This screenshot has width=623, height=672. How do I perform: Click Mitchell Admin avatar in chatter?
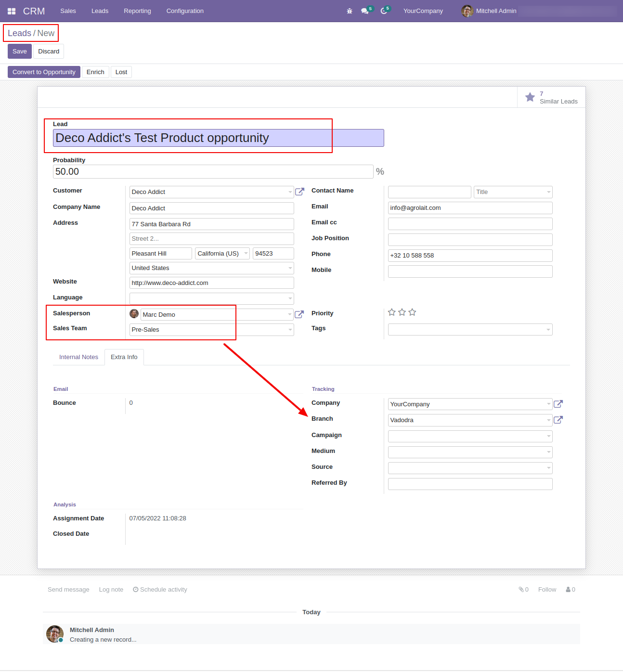(55, 634)
